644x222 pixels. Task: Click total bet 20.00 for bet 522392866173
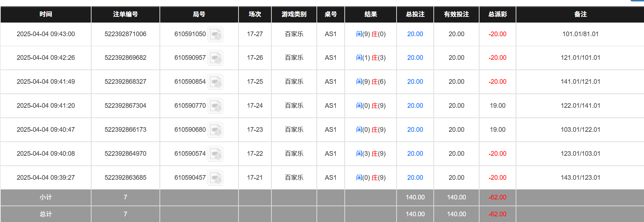coord(415,130)
